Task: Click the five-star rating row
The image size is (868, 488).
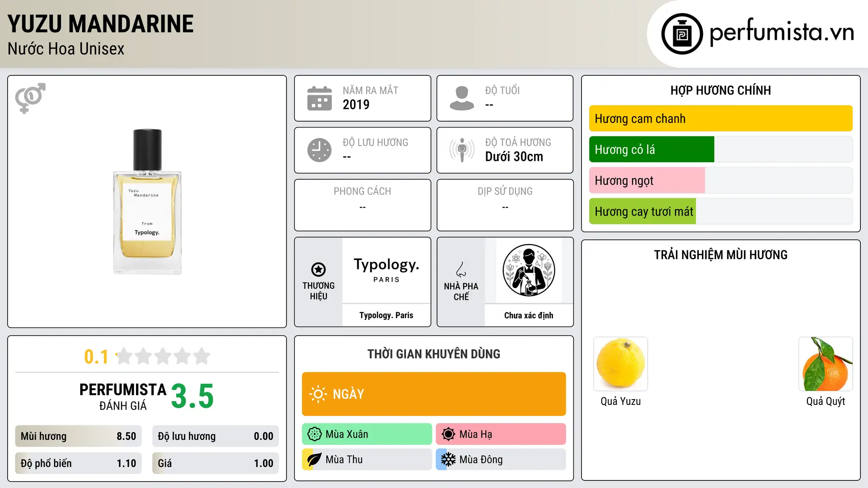Action: point(163,356)
